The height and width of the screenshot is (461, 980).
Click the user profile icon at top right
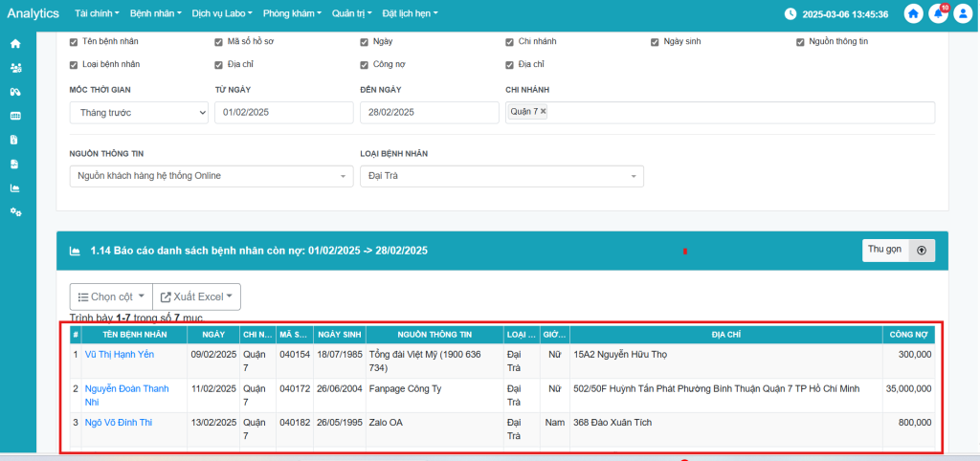pyautogui.click(x=963, y=14)
